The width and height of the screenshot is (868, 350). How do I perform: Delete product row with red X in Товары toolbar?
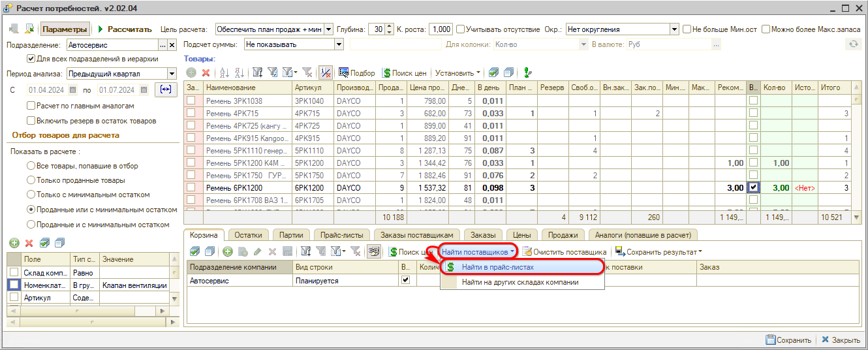206,73
